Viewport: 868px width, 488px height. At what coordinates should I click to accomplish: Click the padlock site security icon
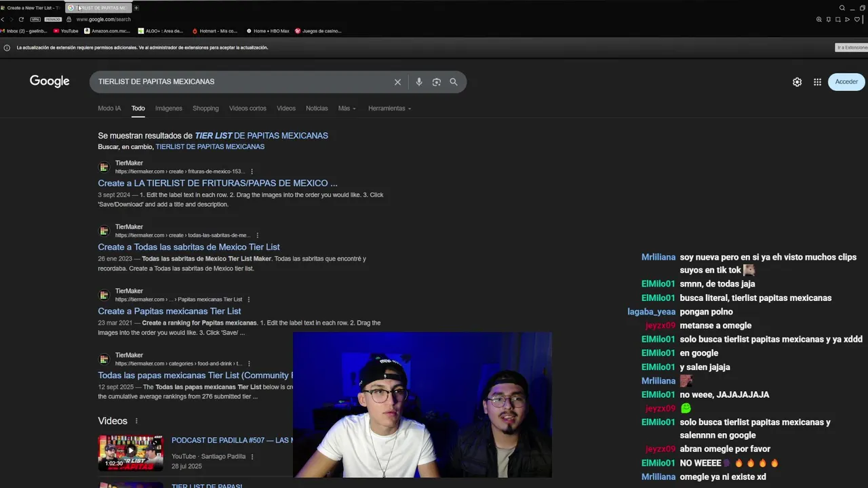coord(68,20)
